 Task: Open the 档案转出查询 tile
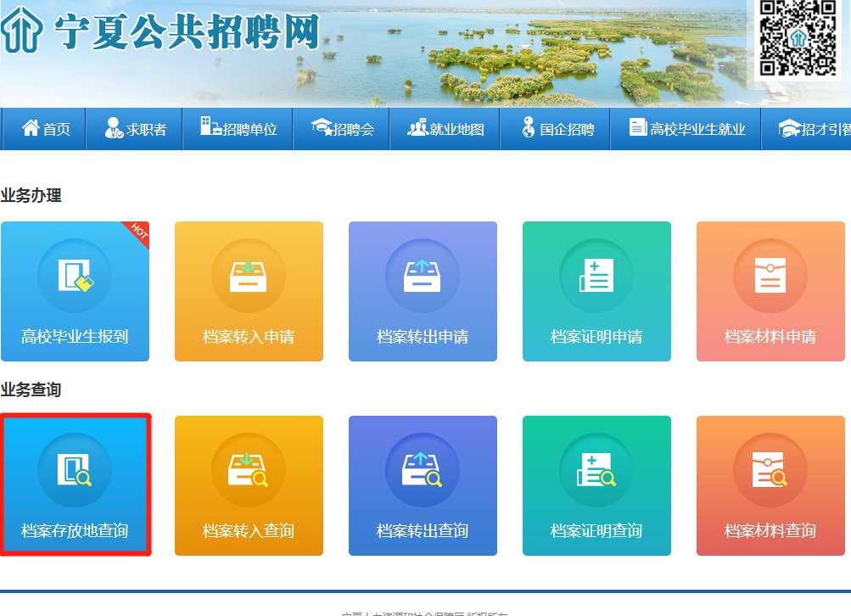click(423, 485)
